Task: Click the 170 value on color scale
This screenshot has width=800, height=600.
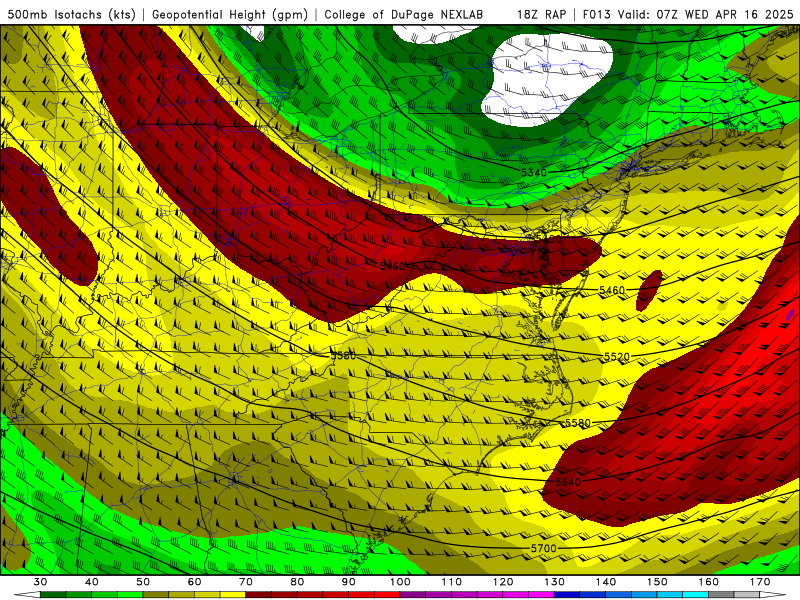Action: coord(760,582)
